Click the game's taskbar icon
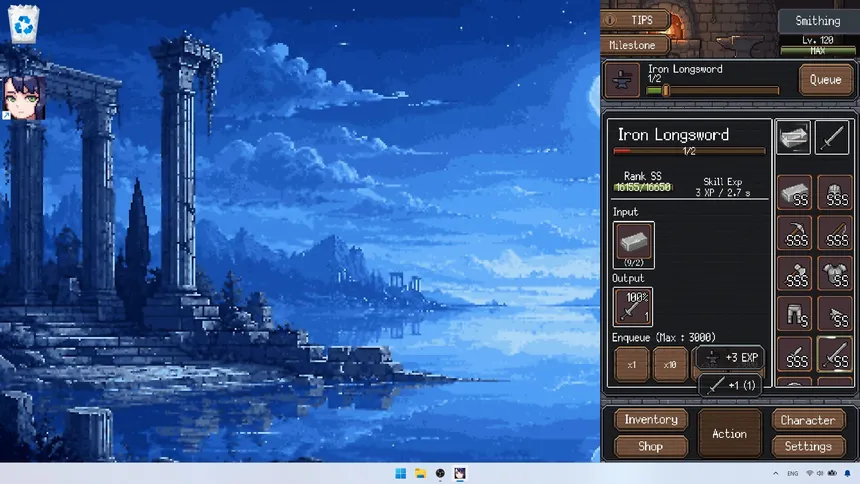The image size is (860, 484). point(460,474)
